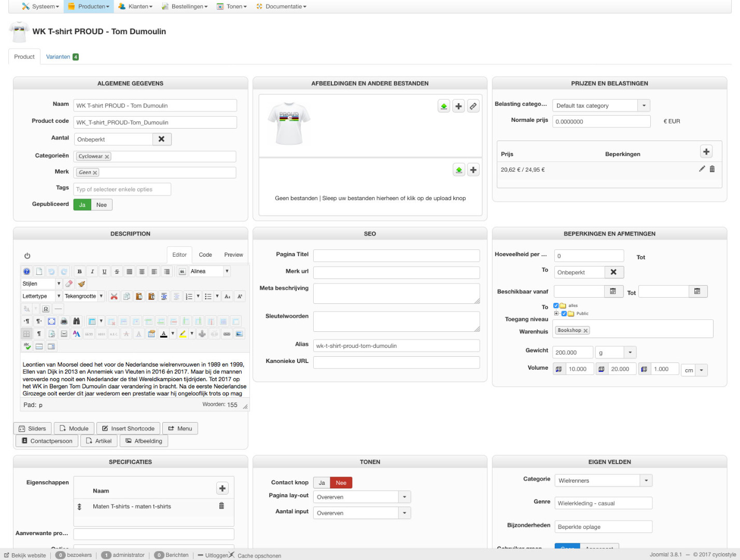740x560 pixels.
Task: Click the print icon in the editor
Action: click(x=64, y=321)
